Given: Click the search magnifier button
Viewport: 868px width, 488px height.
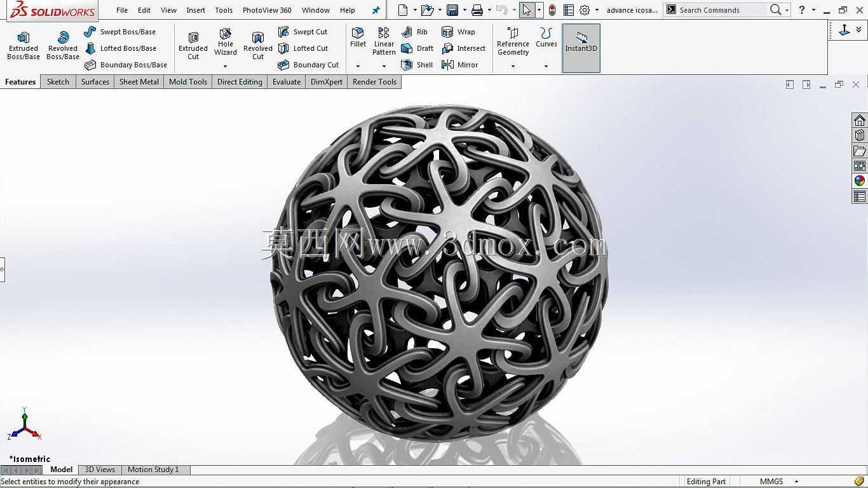Looking at the screenshot, I should pos(775,10).
